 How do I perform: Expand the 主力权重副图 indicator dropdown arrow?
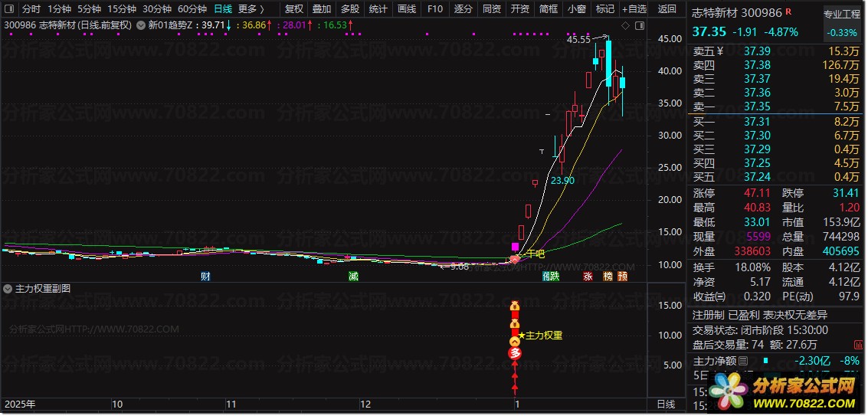(8, 289)
